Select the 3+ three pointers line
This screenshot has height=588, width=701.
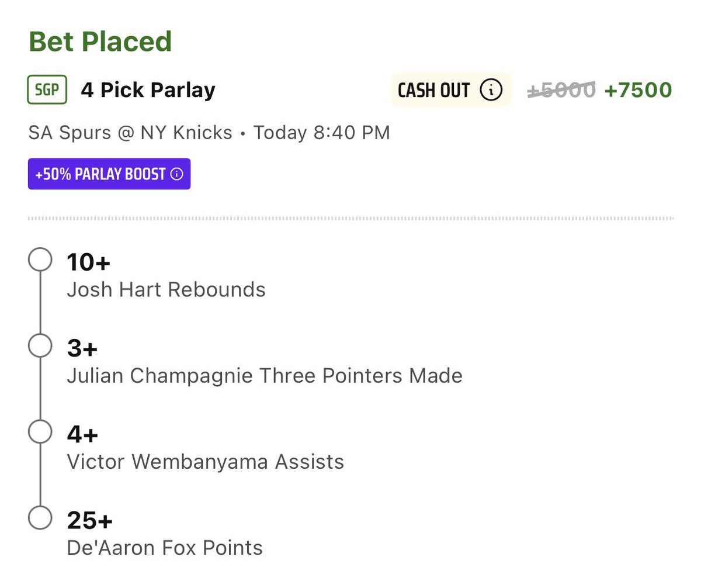pyautogui.click(x=82, y=349)
